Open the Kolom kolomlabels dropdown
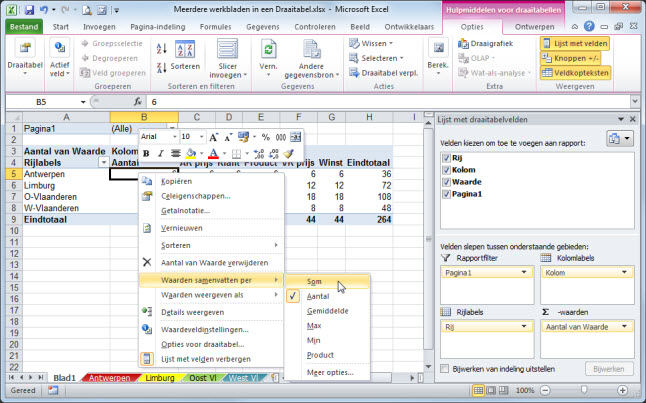The image size is (646, 403). 624,272
